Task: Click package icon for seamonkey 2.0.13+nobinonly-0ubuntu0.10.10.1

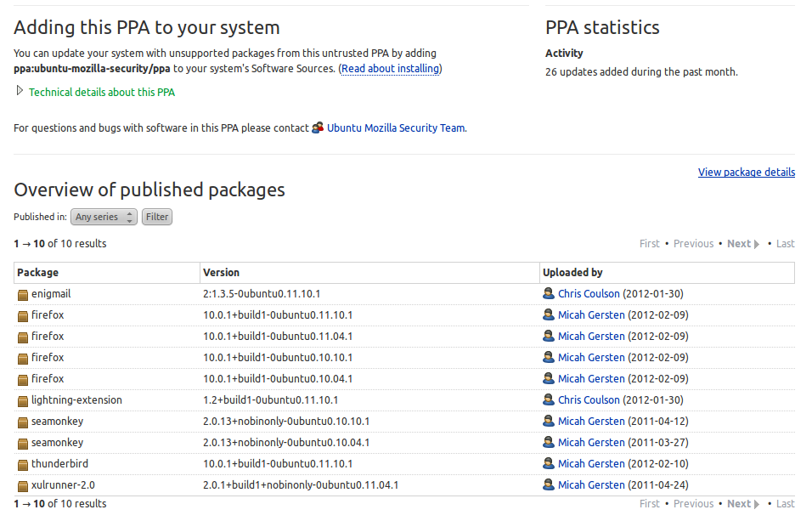Action: [x=23, y=422]
